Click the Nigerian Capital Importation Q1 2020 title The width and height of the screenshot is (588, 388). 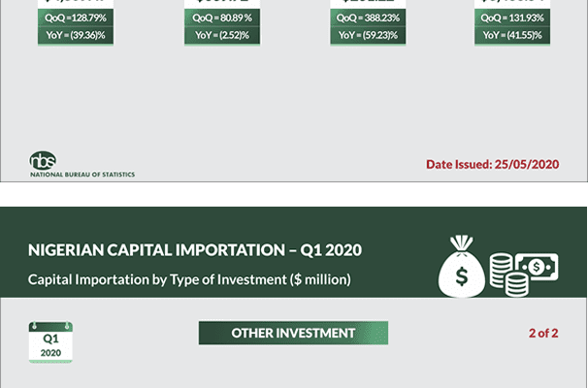click(x=195, y=251)
